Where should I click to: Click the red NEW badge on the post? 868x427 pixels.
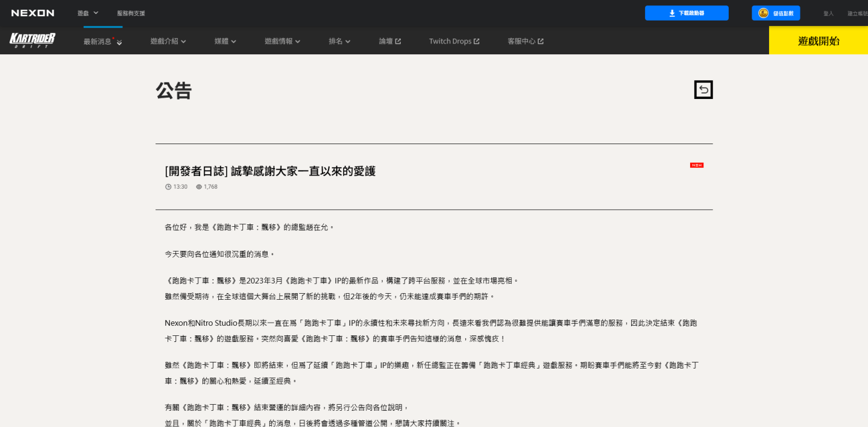click(x=697, y=165)
